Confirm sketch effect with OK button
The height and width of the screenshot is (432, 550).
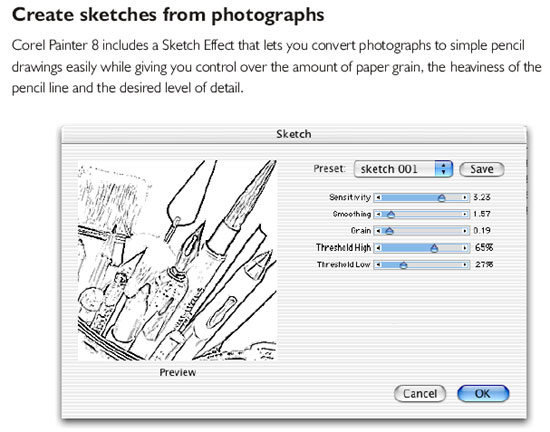[483, 393]
